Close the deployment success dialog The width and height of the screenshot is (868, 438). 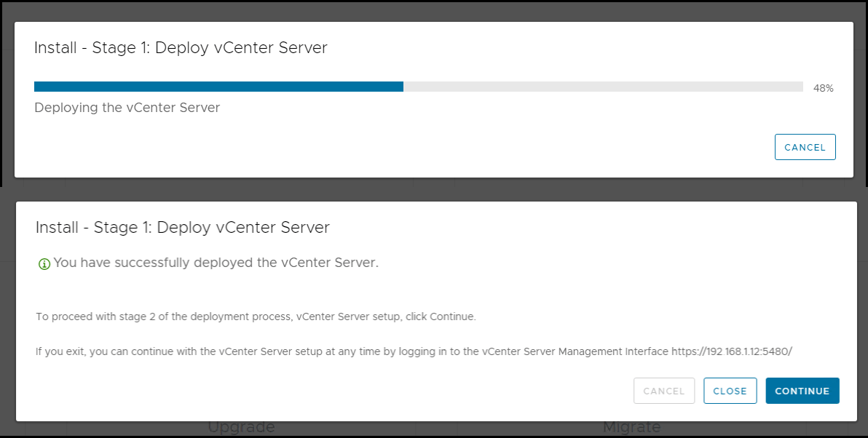click(730, 391)
